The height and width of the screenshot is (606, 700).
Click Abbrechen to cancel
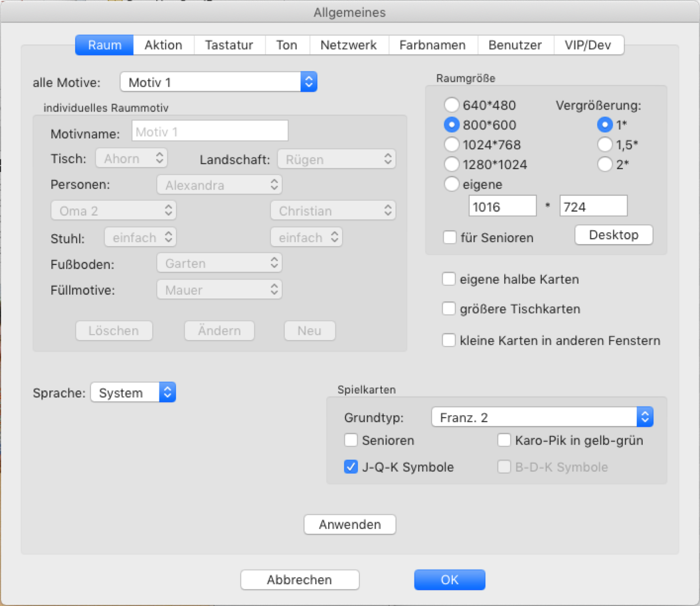click(299, 579)
